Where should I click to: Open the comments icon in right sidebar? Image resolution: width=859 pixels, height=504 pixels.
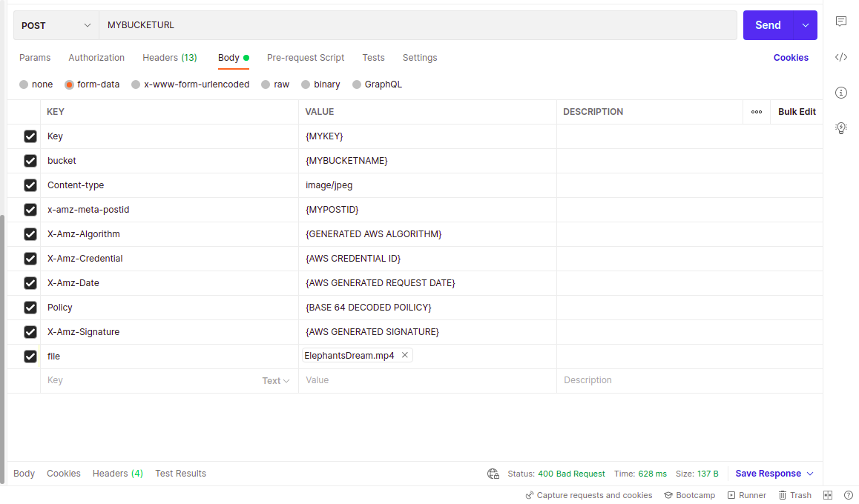click(x=841, y=21)
